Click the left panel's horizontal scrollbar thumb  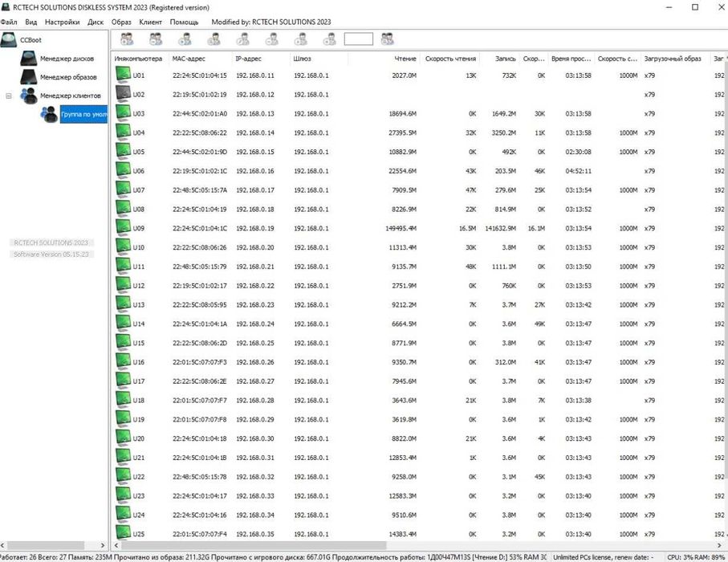[46, 545]
